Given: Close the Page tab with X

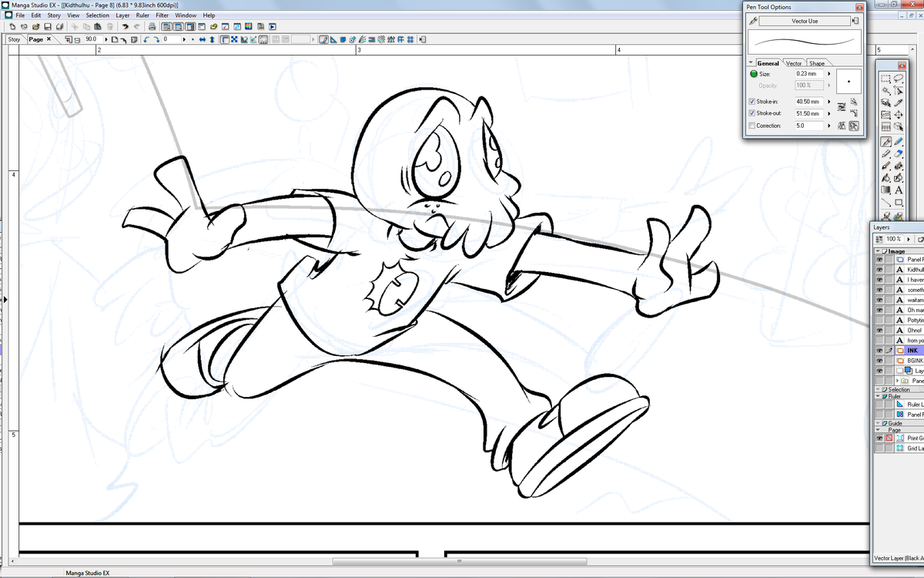Looking at the screenshot, I should [49, 39].
